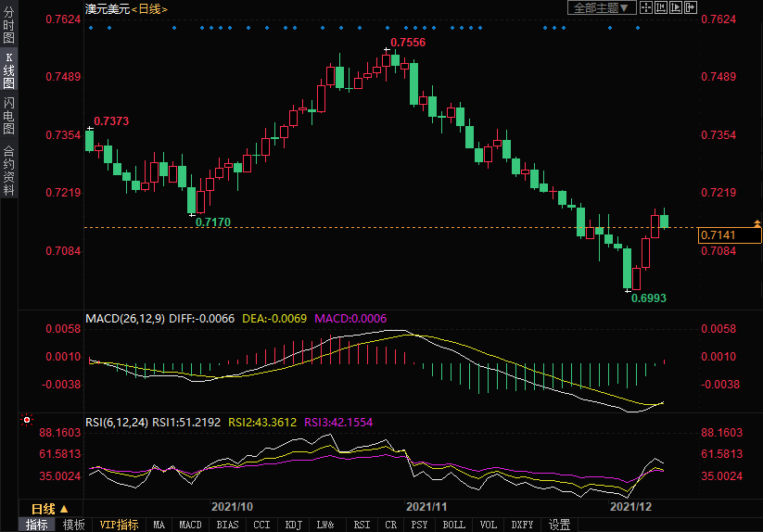The image size is (763, 532).
Task: Toggle the BOLL indicator
Action: click(x=454, y=525)
